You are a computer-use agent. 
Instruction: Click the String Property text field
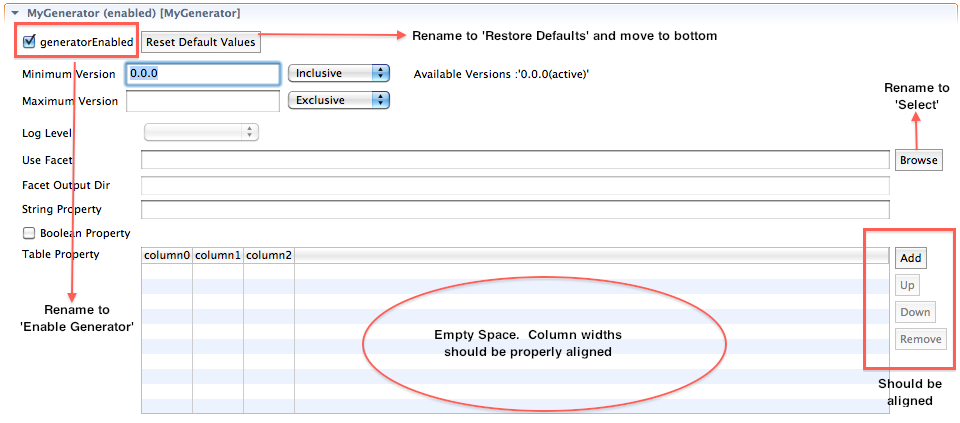(x=515, y=209)
